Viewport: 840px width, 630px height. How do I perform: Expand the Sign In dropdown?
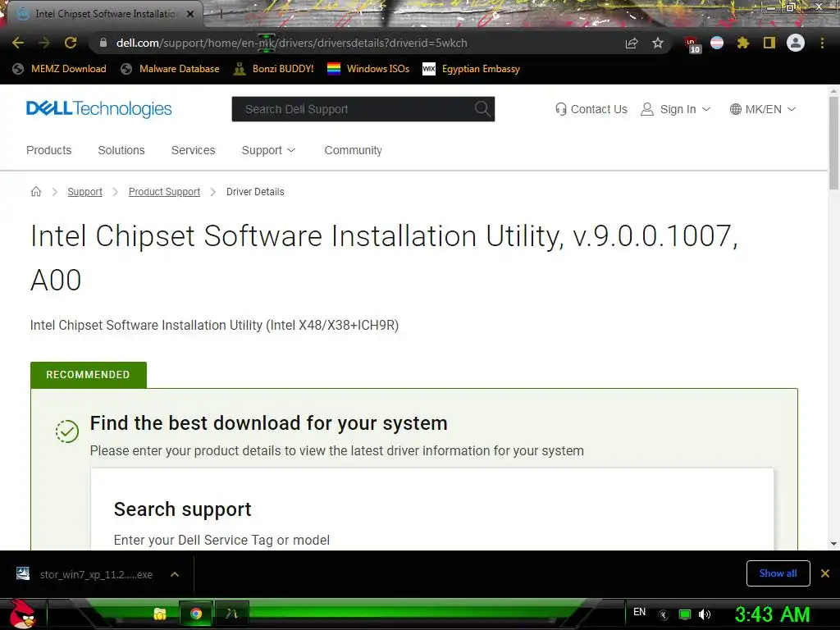[676, 109]
